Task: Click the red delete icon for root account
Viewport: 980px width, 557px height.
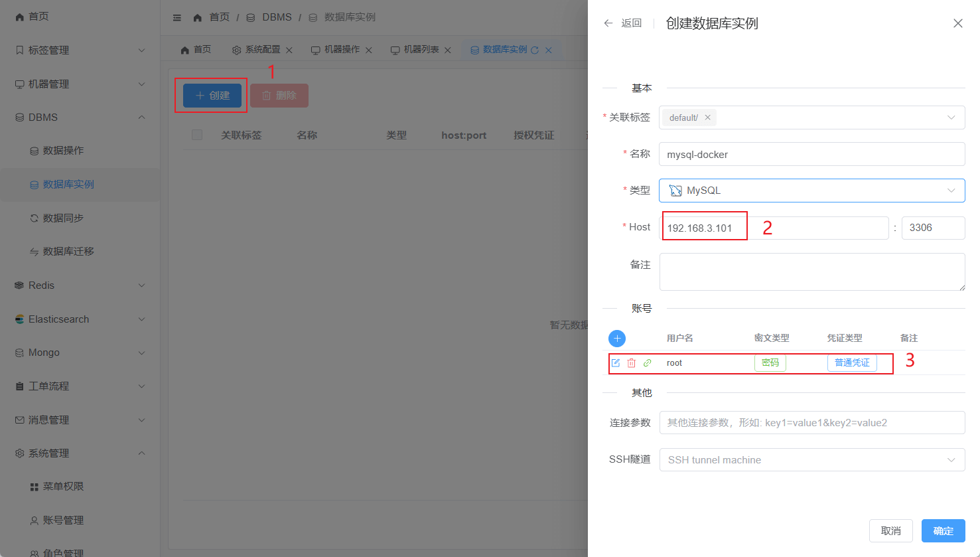Action: pyautogui.click(x=632, y=363)
